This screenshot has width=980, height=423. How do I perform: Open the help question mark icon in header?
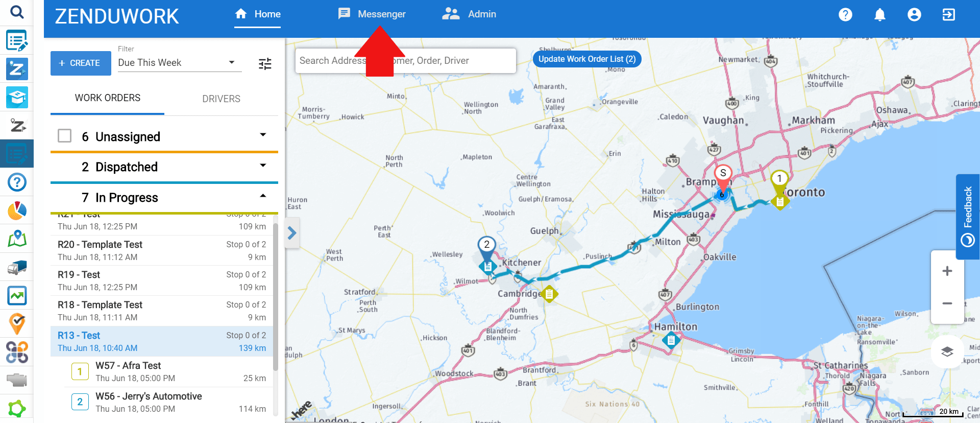[845, 15]
